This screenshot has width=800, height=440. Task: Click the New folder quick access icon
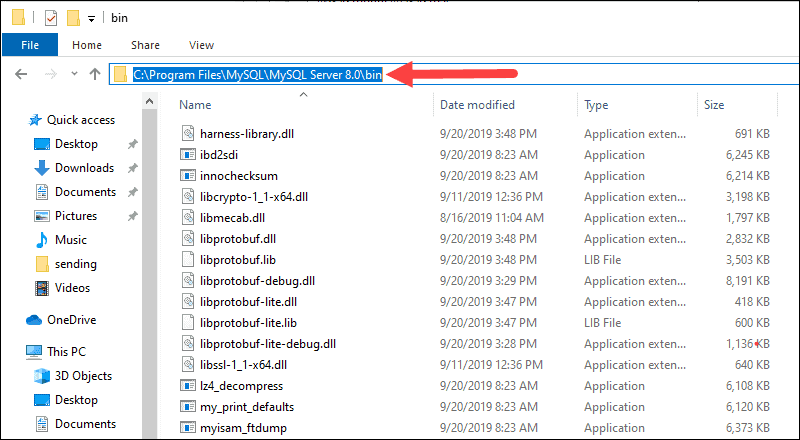point(73,18)
